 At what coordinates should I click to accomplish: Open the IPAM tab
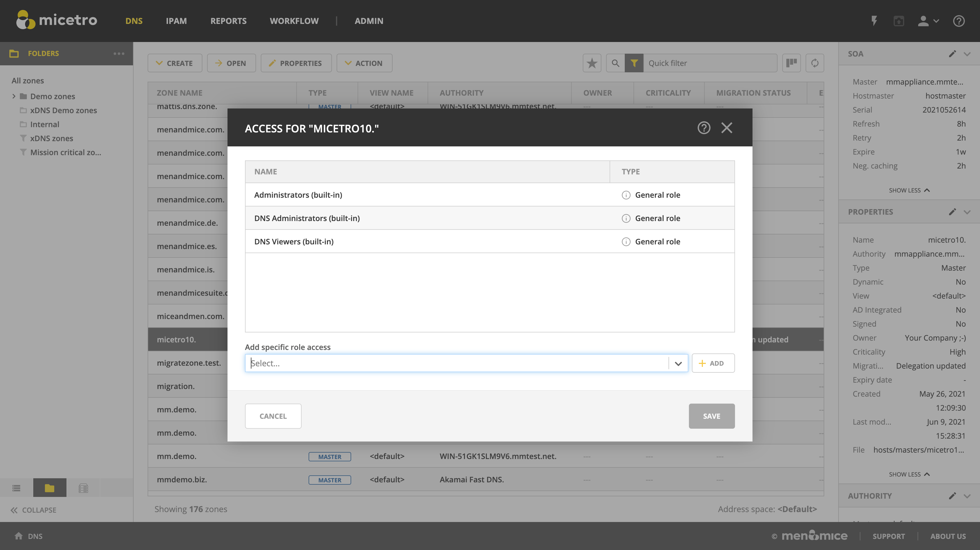click(176, 21)
